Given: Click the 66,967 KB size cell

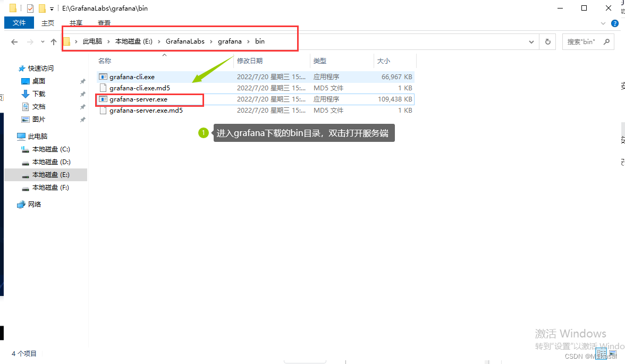Looking at the screenshot, I should click(396, 77).
